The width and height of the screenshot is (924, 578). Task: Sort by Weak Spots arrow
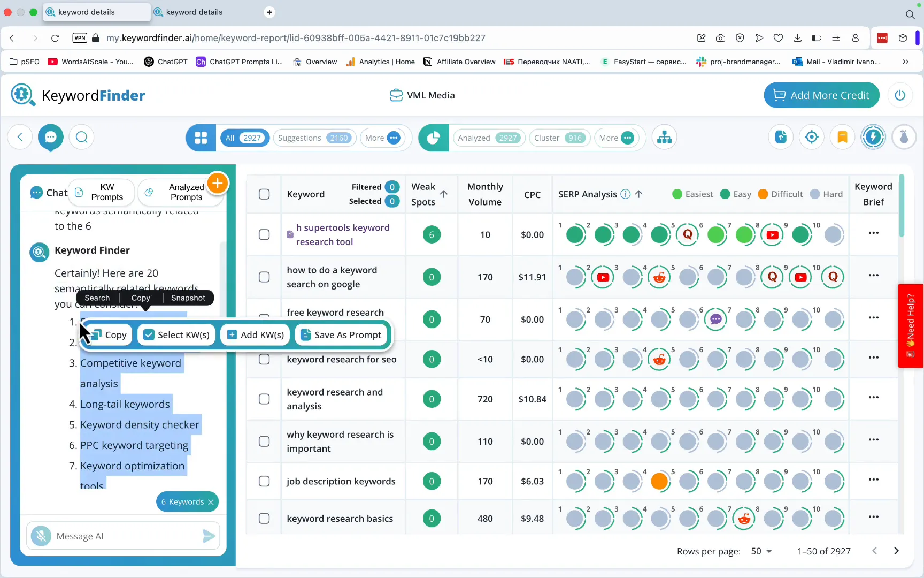click(x=444, y=194)
